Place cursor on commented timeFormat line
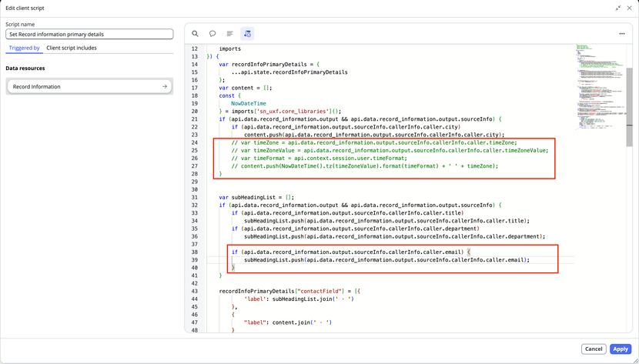Screen dimensions: 639x364 (319, 159)
